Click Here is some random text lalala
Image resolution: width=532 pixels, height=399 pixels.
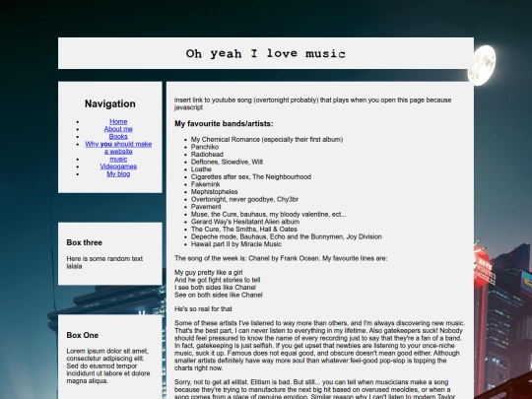coord(104,262)
